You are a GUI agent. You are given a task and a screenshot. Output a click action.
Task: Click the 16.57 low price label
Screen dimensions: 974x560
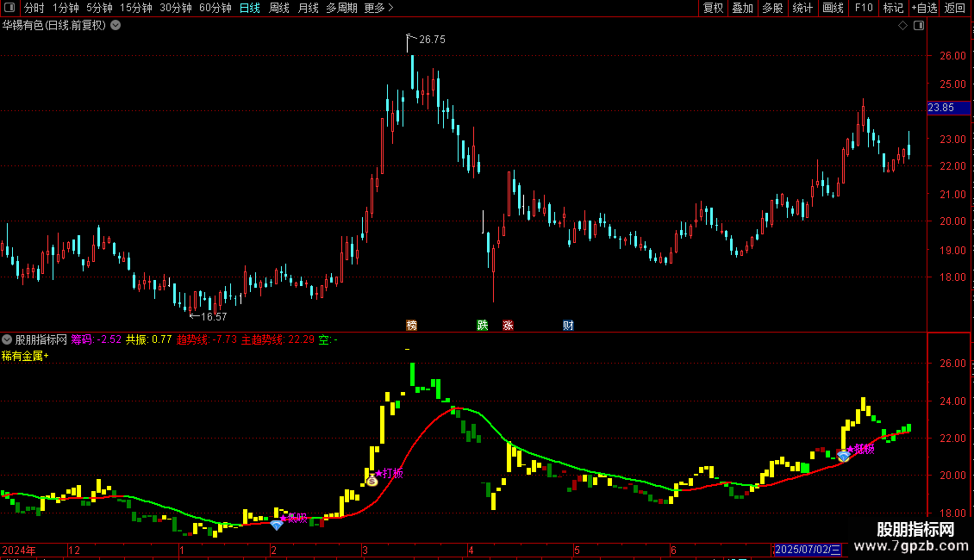point(214,317)
